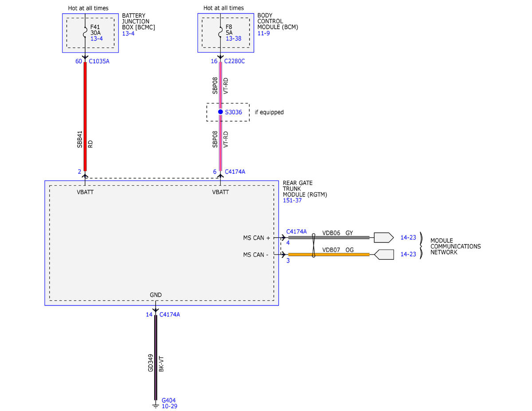Select the blue S3036 splice dot
The width and height of the screenshot is (532, 411).
[x=220, y=112]
